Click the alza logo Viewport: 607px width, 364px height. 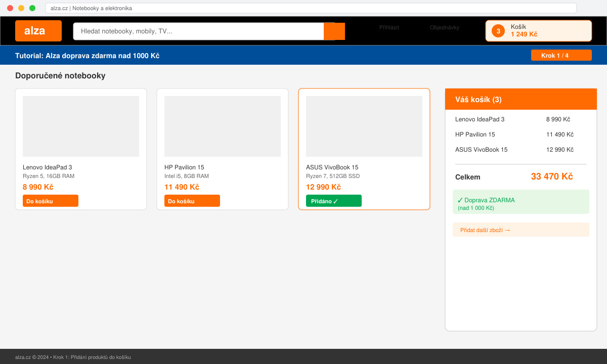38,31
